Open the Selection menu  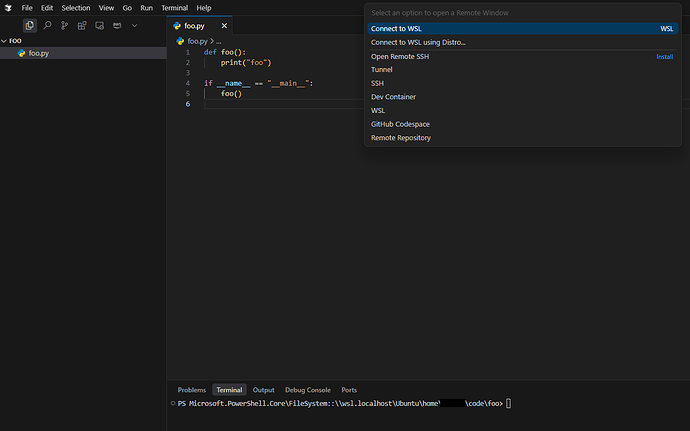pos(76,8)
